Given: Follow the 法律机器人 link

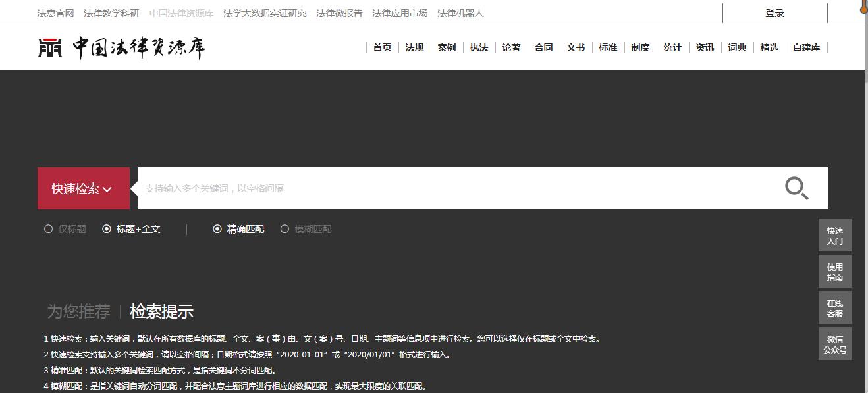Looking at the screenshot, I should tap(460, 13).
